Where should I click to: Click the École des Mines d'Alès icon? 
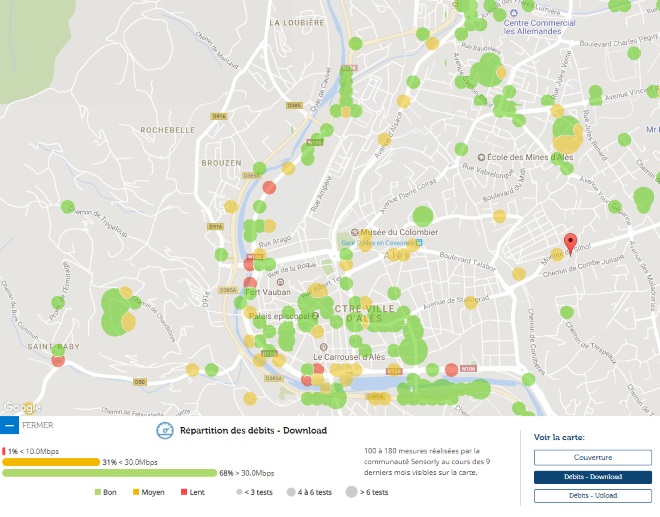pyautogui.click(x=479, y=157)
